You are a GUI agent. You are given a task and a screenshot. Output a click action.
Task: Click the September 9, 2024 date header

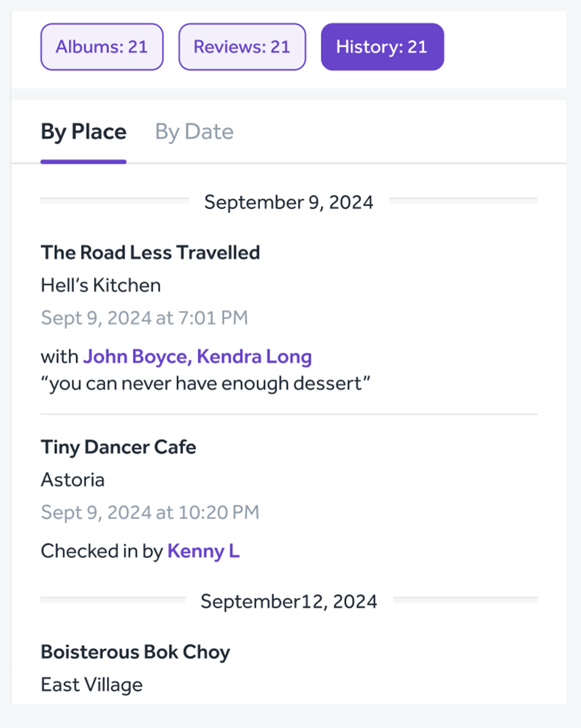(288, 202)
